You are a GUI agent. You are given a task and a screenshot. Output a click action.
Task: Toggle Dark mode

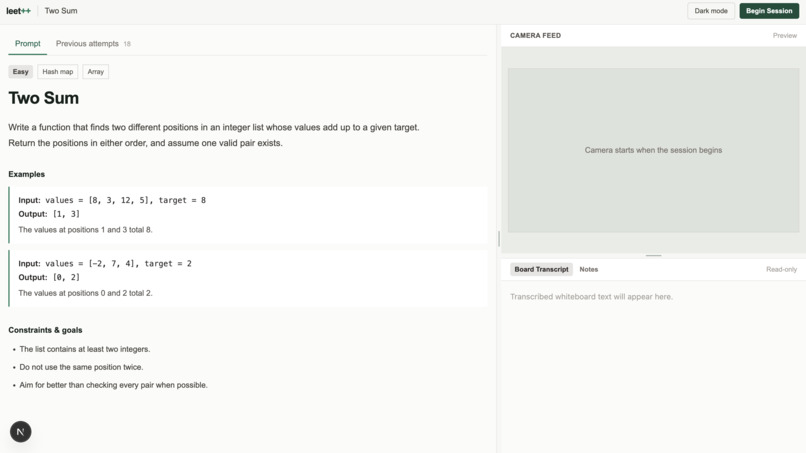(x=711, y=11)
